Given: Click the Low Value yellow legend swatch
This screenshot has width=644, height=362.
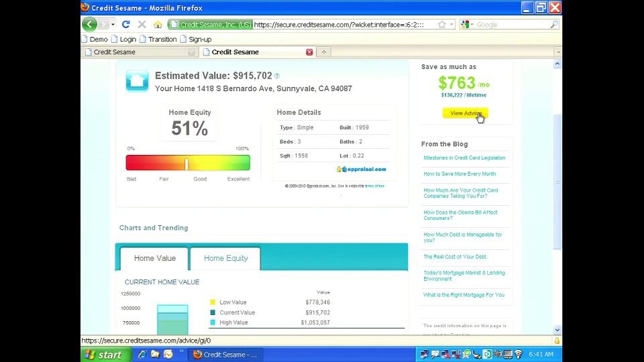Looking at the screenshot, I should (213, 302).
